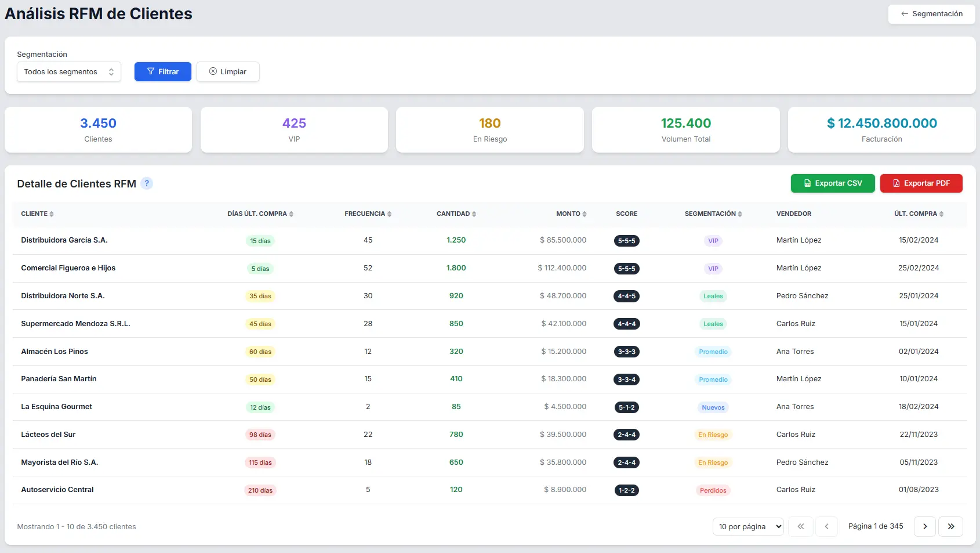
Task: Sort by Días Últ. Compra column
Action: pos(260,214)
